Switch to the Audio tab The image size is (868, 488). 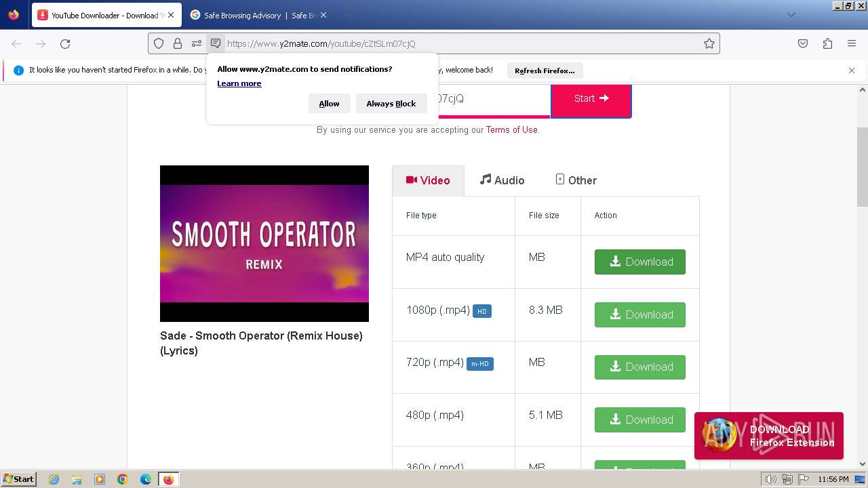tap(502, 180)
